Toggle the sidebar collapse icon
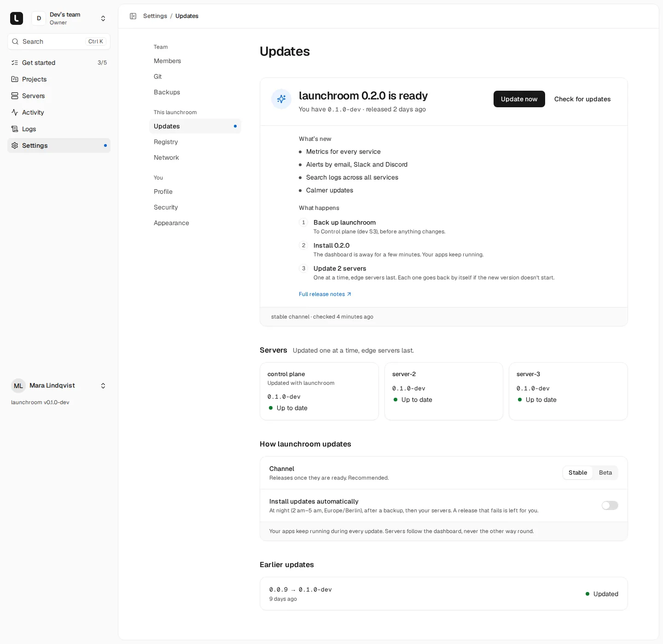The image size is (663, 644). 133,16
